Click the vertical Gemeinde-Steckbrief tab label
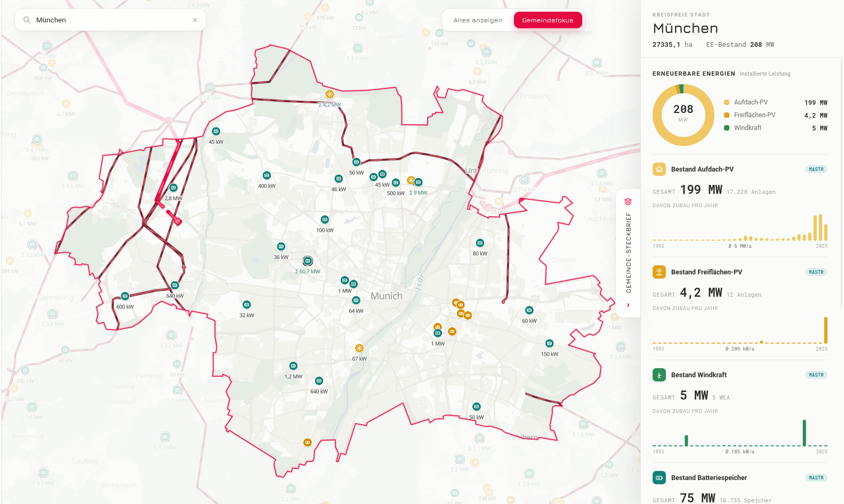Image resolution: width=844 pixels, height=504 pixels. tap(629, 253)
